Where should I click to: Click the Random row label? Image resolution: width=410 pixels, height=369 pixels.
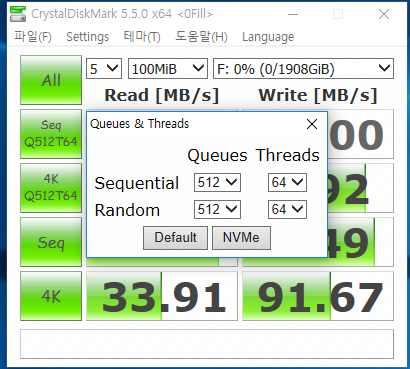click(127, 210)
